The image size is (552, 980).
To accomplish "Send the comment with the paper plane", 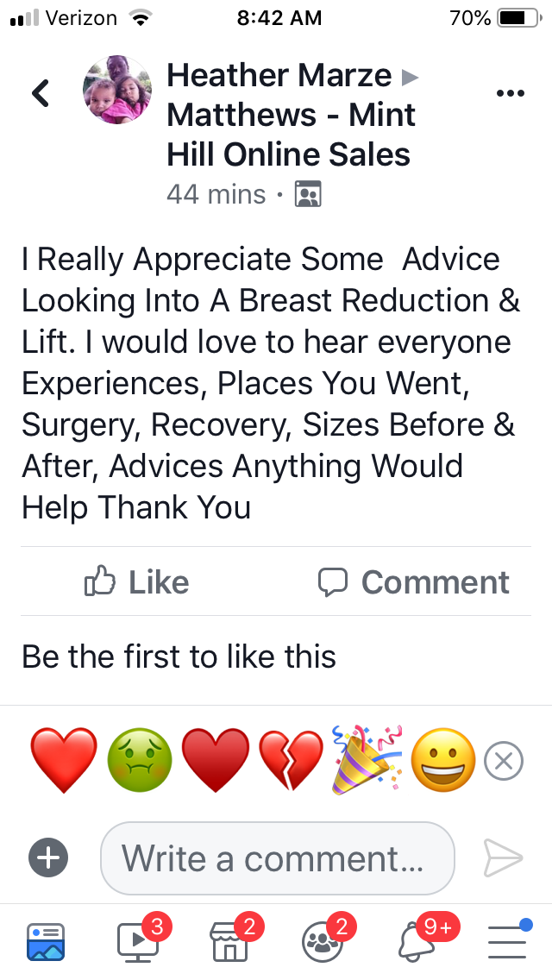I will pos(503,858).
